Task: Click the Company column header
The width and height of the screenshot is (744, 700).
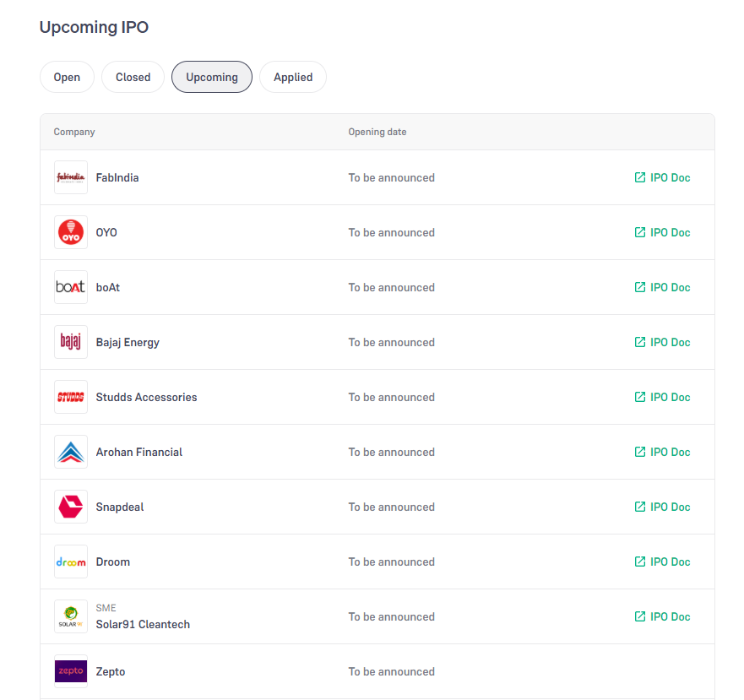Action: pos(74,132)
